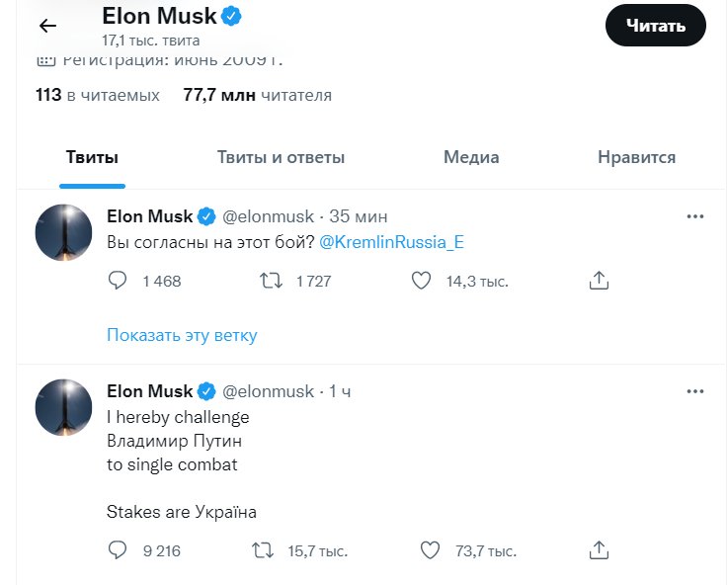Like the tweet with 73,7 тыс. likes
The height and width of the screenshot is (585, 728).
coord(430,549)
